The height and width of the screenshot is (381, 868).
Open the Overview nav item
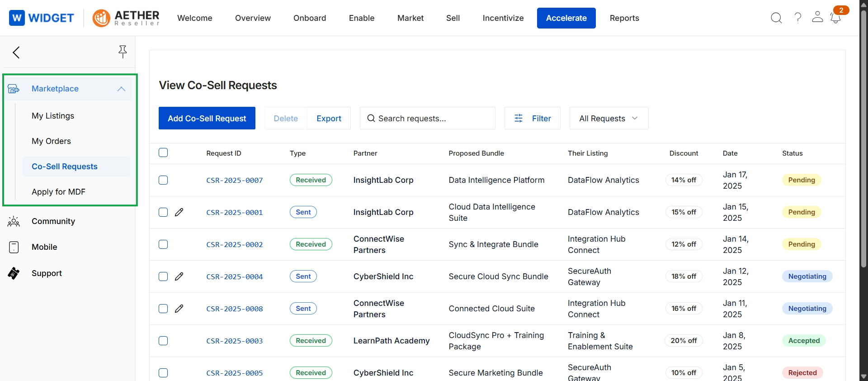(253, 18)
